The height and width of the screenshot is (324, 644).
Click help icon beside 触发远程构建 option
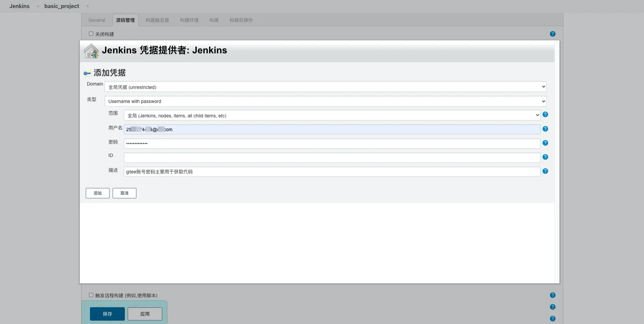coord(552,295)
